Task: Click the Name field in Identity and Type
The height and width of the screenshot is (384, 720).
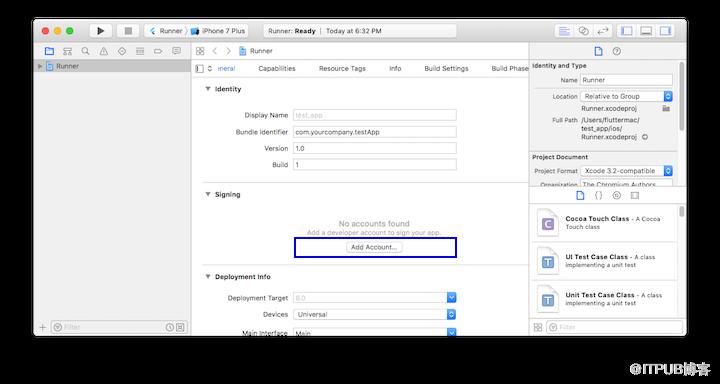Action: pyautogui.click(x=626, y=80)
